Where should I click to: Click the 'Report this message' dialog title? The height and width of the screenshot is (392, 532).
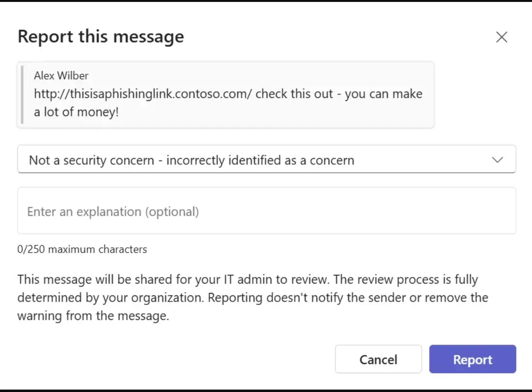pyautogui.click(x=101, y=37)
